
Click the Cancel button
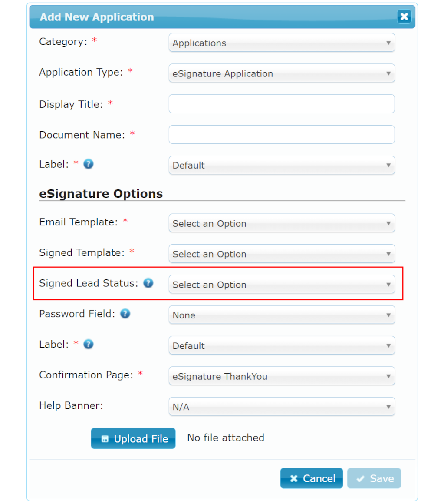311,478
